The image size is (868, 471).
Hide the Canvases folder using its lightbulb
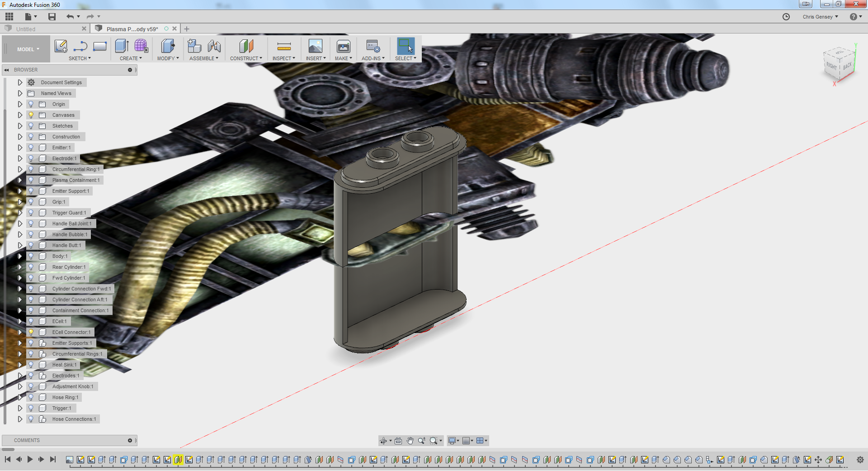pos(31,115)
